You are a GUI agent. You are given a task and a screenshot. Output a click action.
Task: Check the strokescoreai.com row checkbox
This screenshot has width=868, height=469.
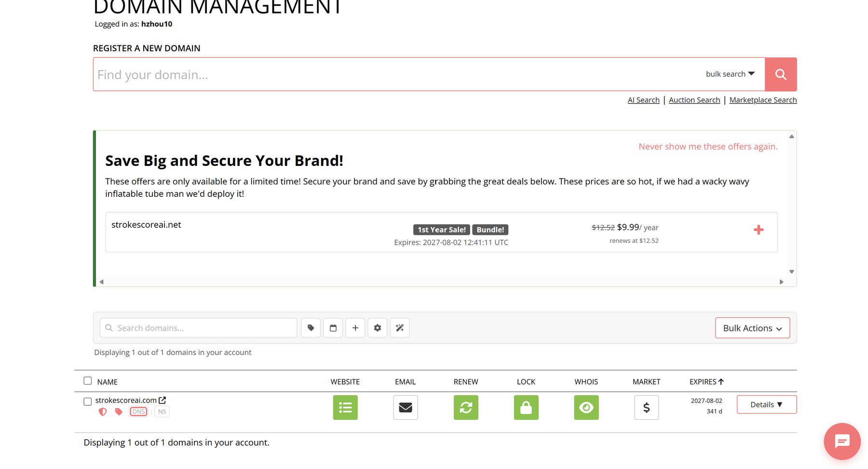click(x=87, y=401)
